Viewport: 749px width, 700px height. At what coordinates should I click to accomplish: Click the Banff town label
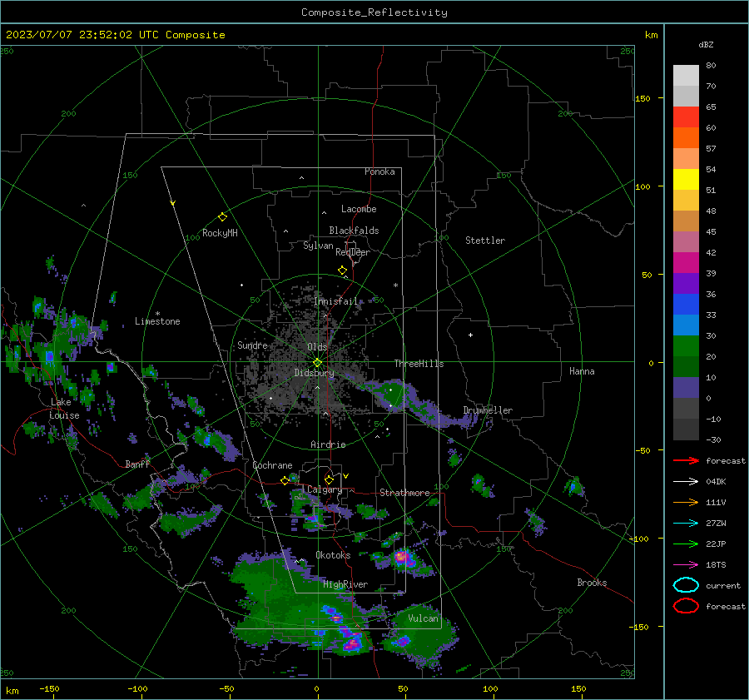click(x=137, y=464)
